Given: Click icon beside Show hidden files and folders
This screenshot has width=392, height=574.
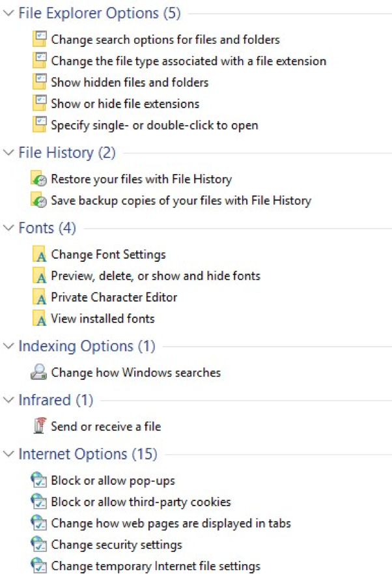Looking at the screenshot, I should [40, 82].
